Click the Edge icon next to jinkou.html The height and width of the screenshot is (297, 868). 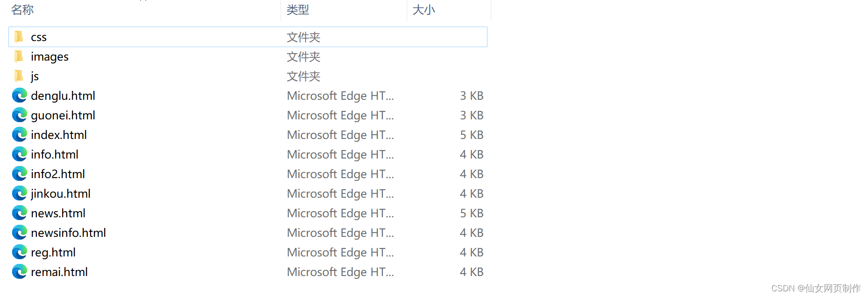click(19, 193)
